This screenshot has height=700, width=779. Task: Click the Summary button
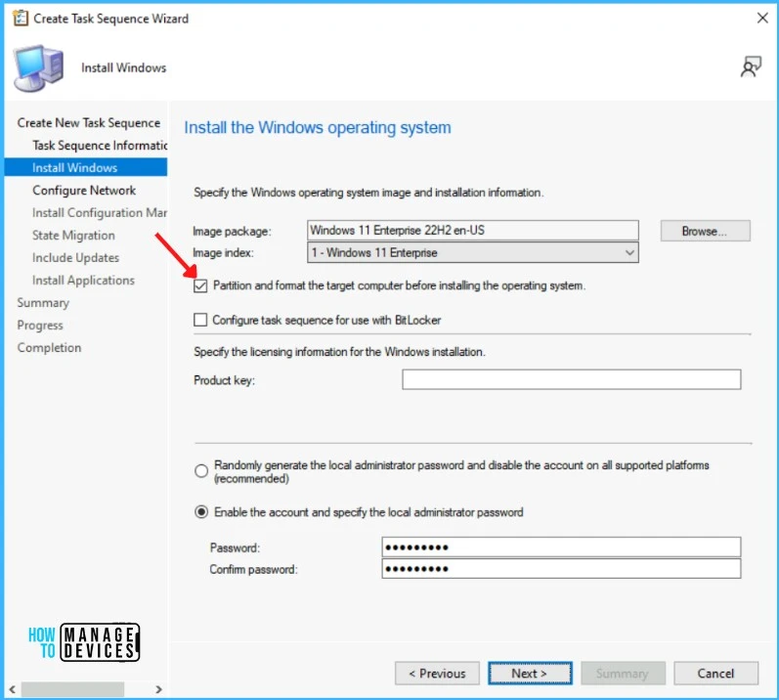pos(623,674)
